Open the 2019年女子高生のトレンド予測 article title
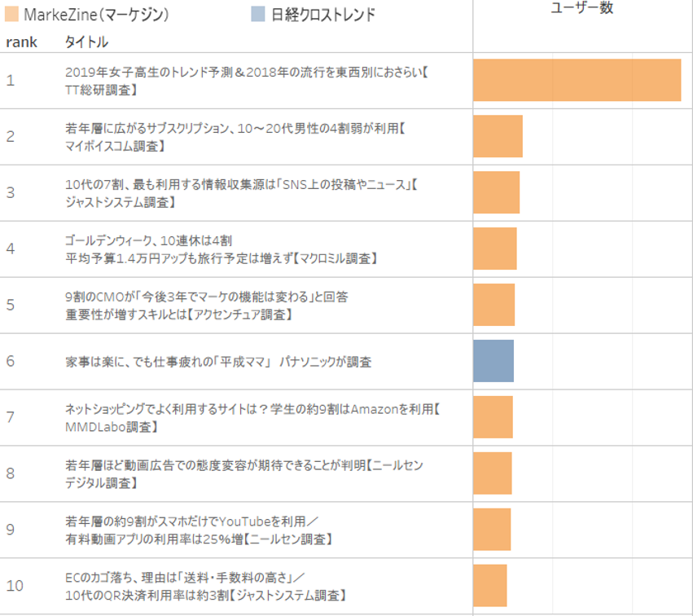Screen dimensions: 693x616 tap(246, 81)
